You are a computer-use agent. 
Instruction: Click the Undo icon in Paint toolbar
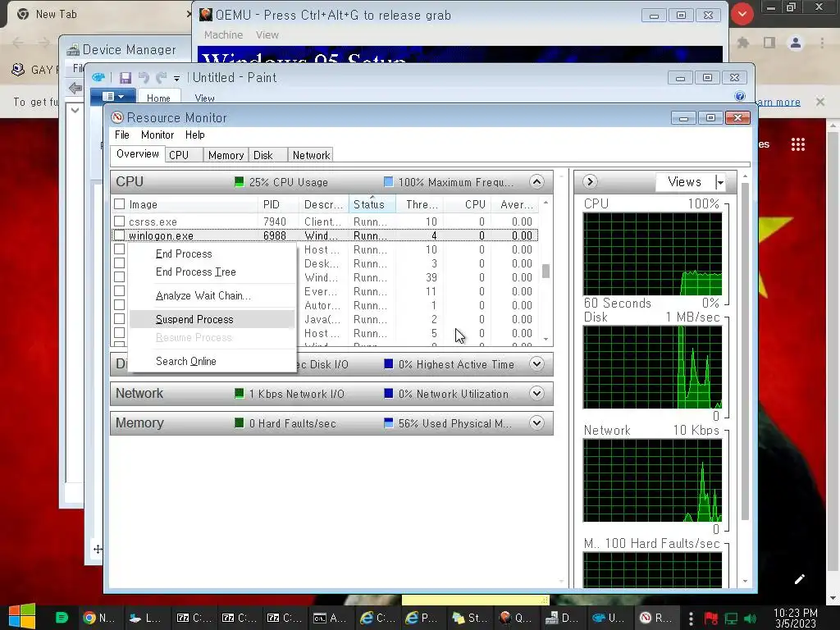tap(143, 78)
